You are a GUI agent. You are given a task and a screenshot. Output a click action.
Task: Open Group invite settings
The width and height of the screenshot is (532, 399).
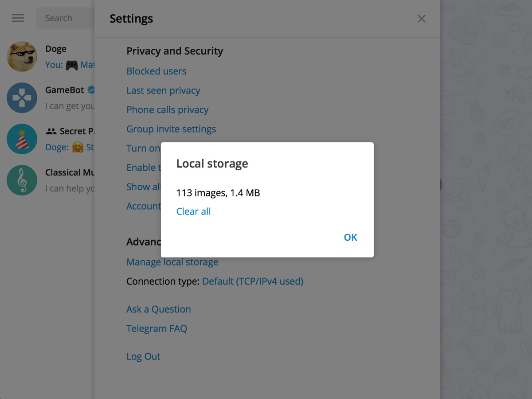[x=171, y=129]
